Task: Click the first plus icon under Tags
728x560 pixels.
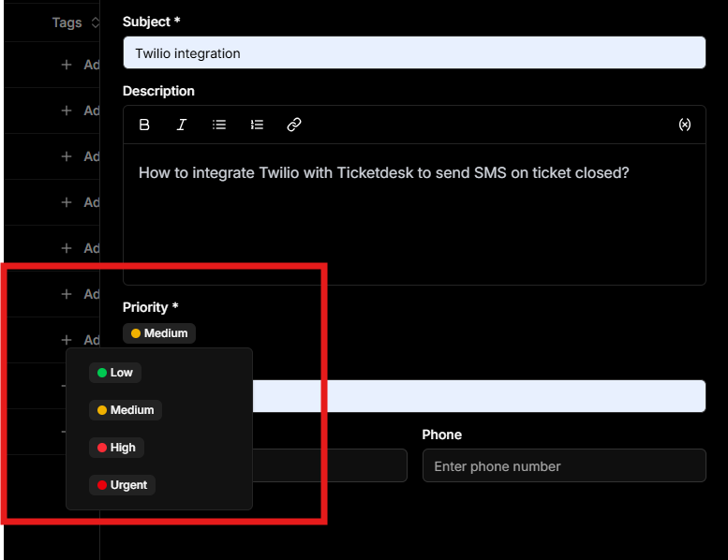Action: (x=67, y=65)
